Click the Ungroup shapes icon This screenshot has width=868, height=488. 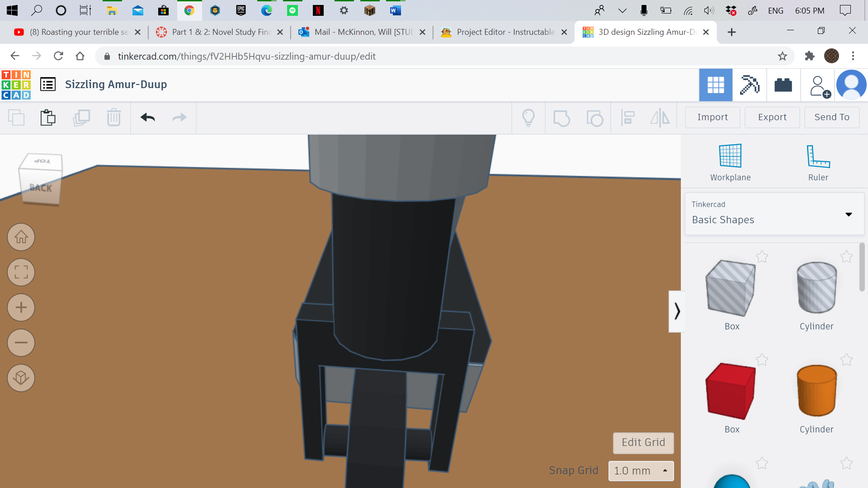click(x=594, y=118)
